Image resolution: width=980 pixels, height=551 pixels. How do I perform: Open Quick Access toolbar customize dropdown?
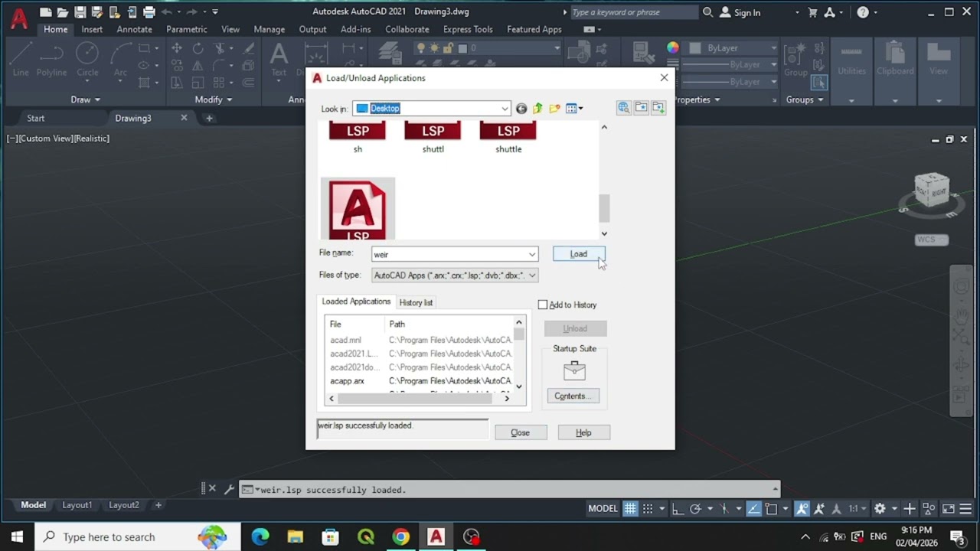[x=215, y=12]
